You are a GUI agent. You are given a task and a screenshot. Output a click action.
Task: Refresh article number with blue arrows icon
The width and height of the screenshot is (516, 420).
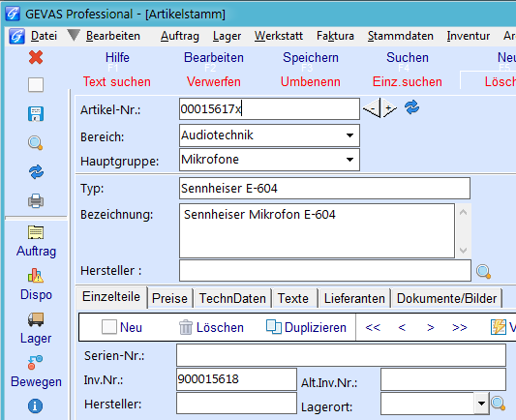click(412, 107)
